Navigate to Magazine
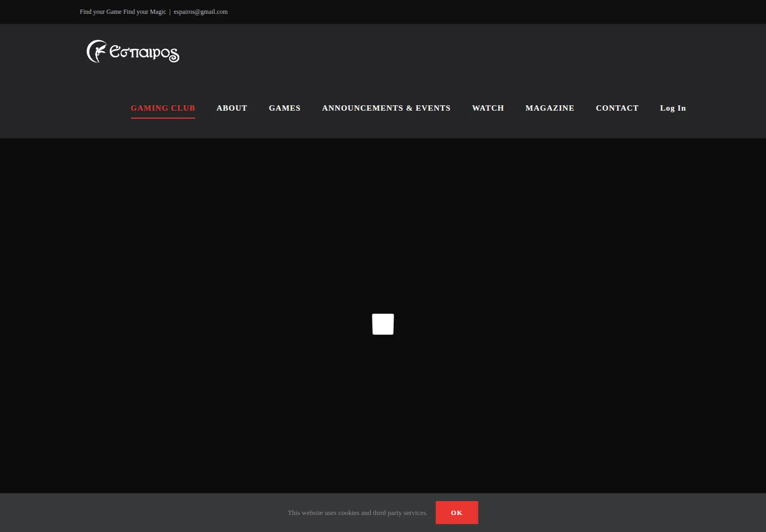766x532 pixels. pyautogui.click(x=550, y=108)
